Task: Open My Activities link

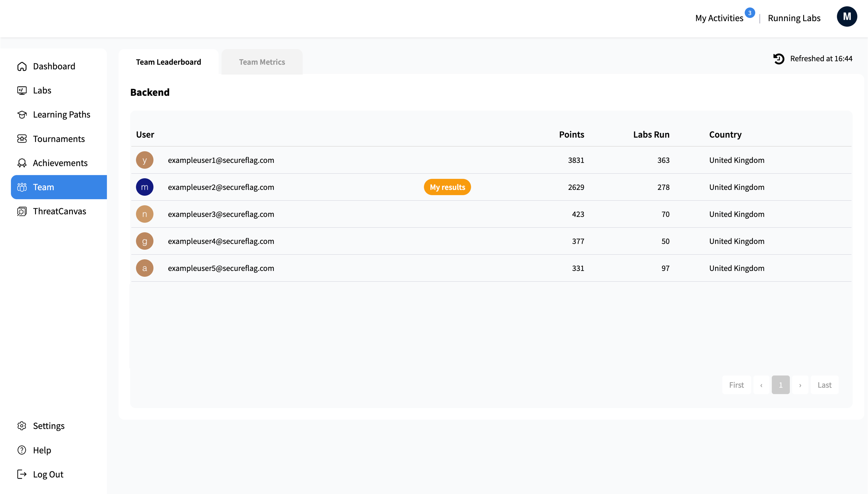Action: click(x=719, y=18)
